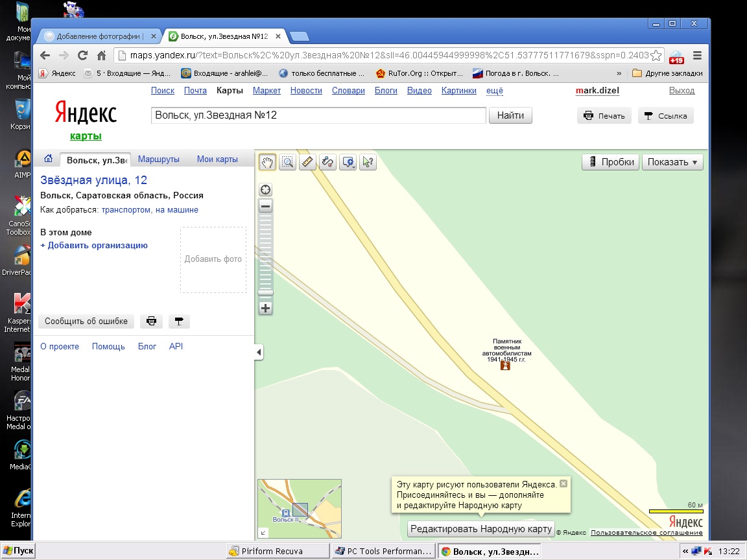Get directions на машине link
The image size is (747, 560).
[x=177, y=210]
